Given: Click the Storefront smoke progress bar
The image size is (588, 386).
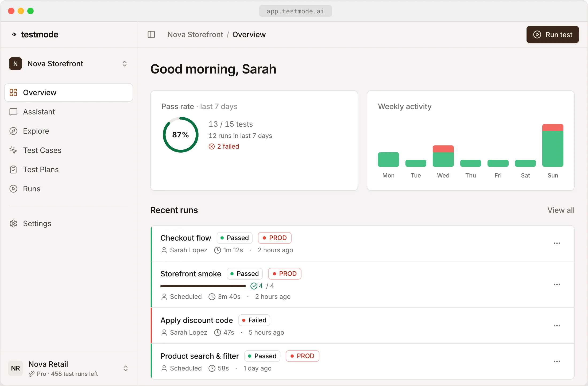Looking at the screenshot, I should tap(203, 286).
